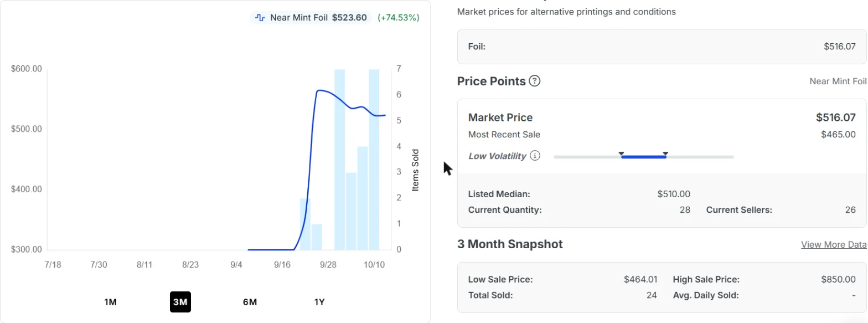The height and width of the screenshot is (323, 868).
Task: Click the Near Mint Foil $523.60 legend pill
Action: pos(311,18)
